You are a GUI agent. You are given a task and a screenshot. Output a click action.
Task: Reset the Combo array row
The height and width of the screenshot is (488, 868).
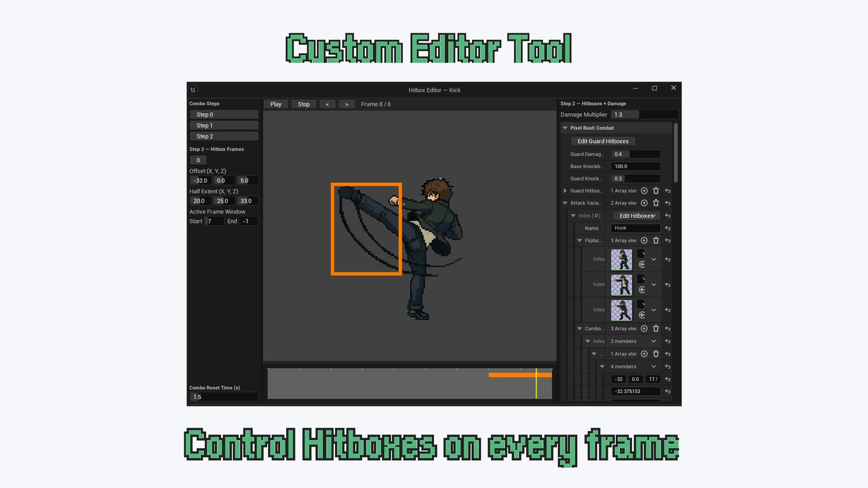tap(668, 329)
